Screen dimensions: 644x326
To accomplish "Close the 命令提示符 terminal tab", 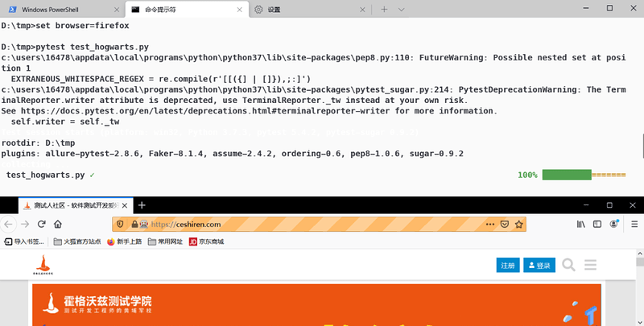I will click(240, 10).
